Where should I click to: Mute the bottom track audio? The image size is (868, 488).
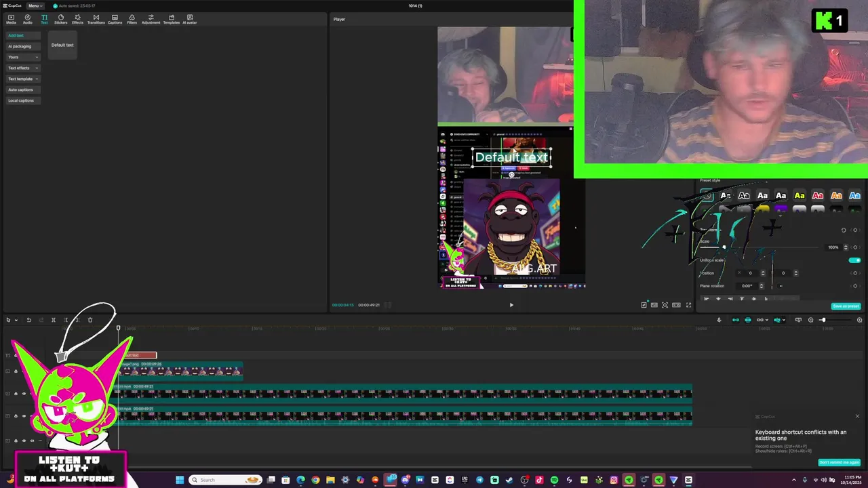32,441
